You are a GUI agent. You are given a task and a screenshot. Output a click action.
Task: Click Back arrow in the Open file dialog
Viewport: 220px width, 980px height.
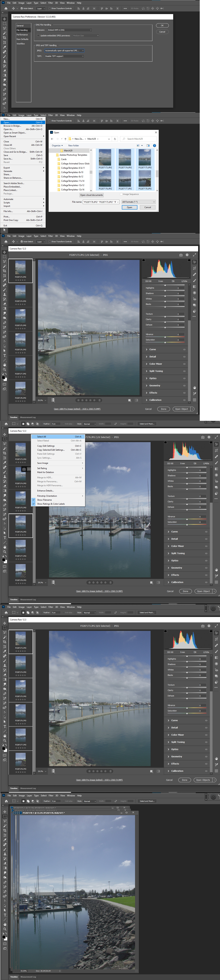coord(52,139)
